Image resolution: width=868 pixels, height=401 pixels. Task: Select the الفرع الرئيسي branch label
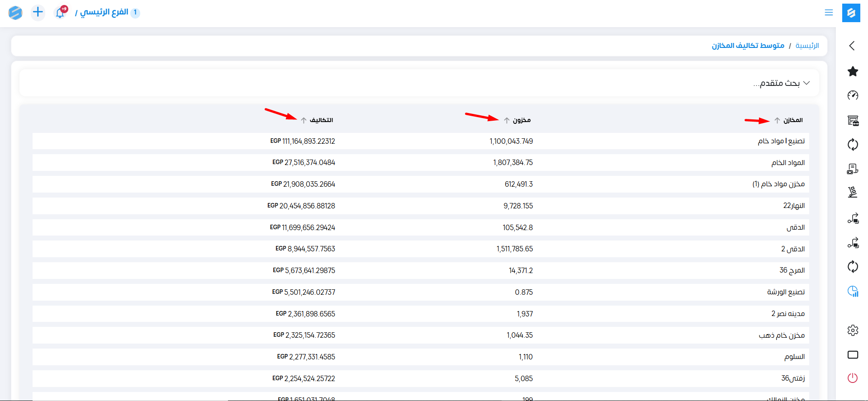[104, 12]
